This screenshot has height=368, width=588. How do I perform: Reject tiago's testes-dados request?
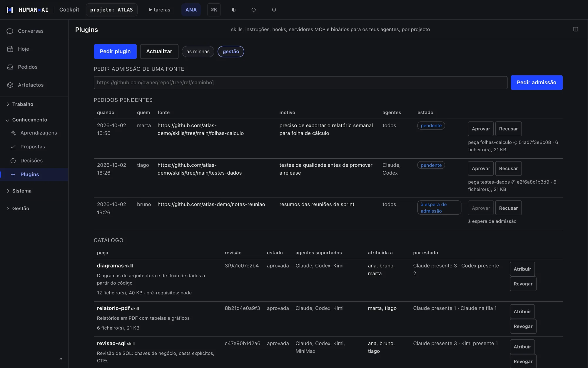[x=508, y=168]
